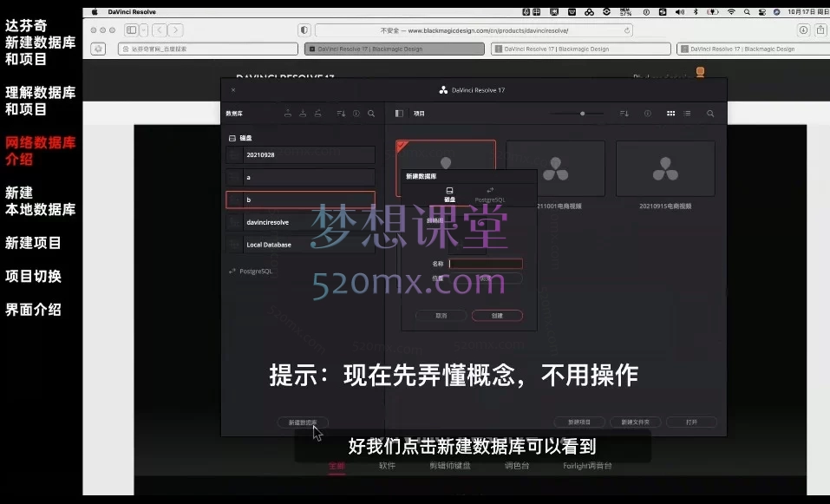Select disk tab in new database dialog
Screen dimensions: 830x504
pos(449,195)
